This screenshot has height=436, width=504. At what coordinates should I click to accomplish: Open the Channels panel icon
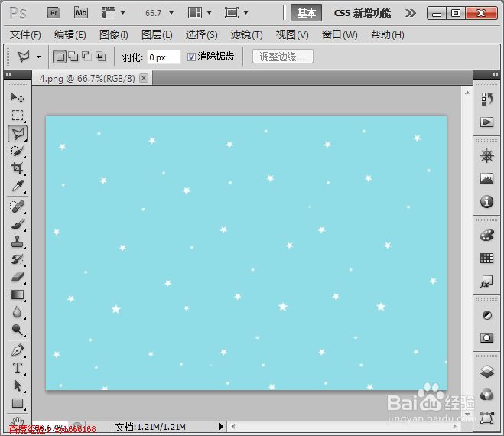486,394
